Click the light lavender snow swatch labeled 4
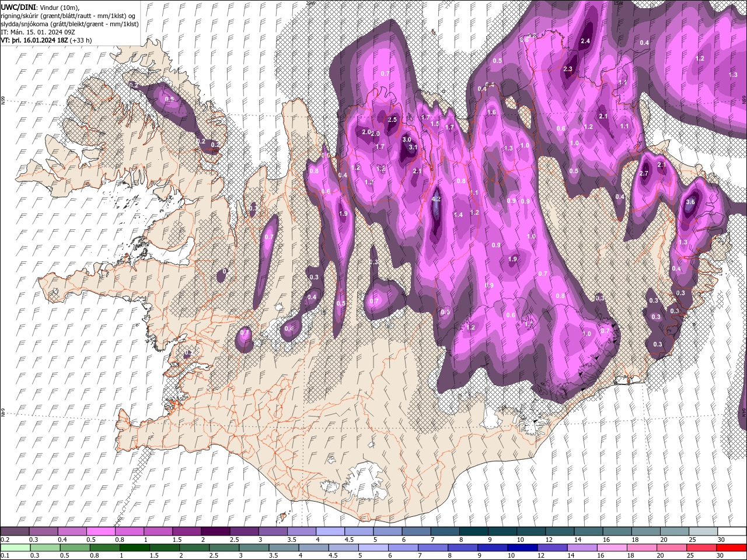The image size is (747, 560). tap(329, 531)
